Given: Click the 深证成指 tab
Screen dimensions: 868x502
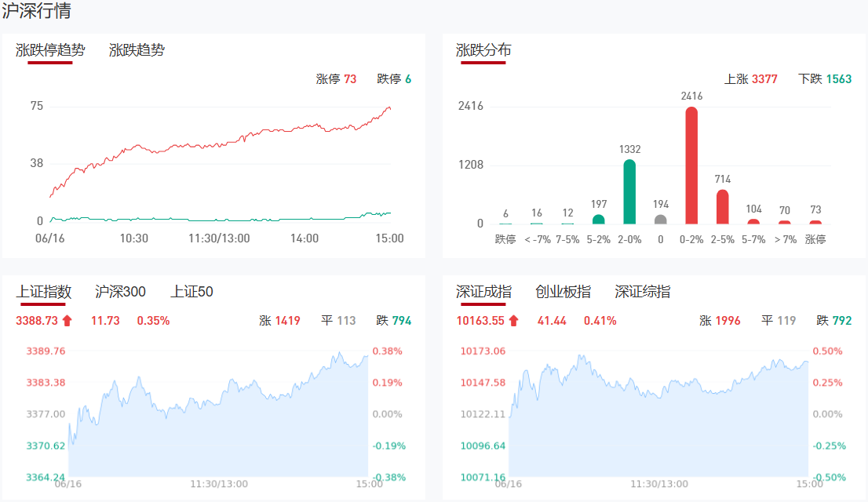Looking at the screenshot, I should click(483, 292).
